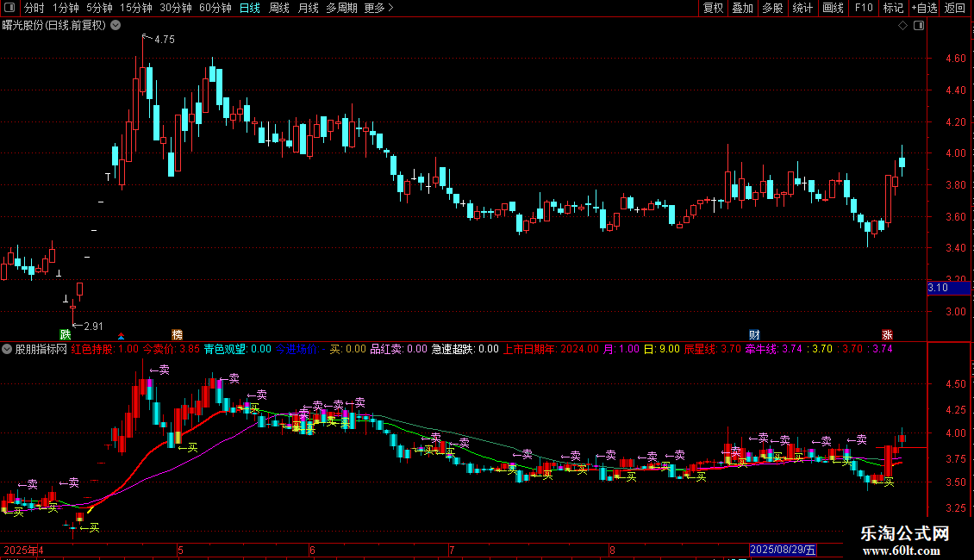Activate the 画线 drawing tools
The image size is (974, 560).
833,8
